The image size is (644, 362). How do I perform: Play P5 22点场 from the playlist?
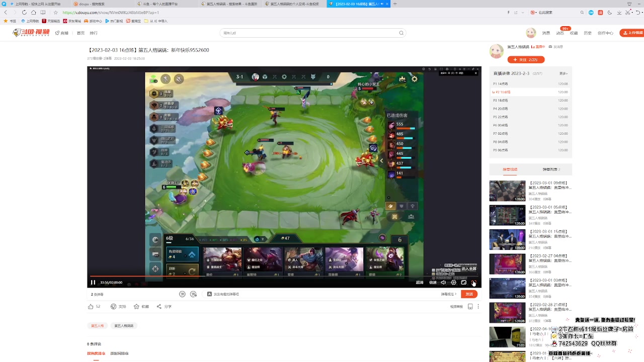pos(530,117)
